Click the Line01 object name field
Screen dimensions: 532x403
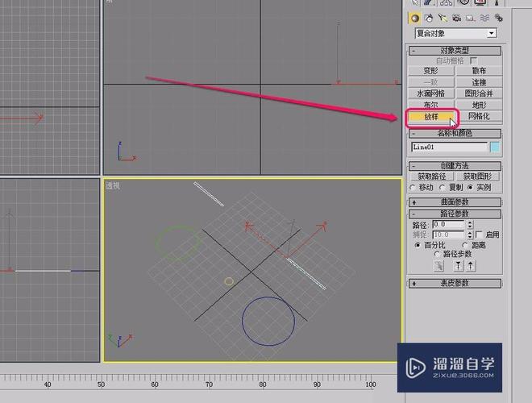[450, 147]
